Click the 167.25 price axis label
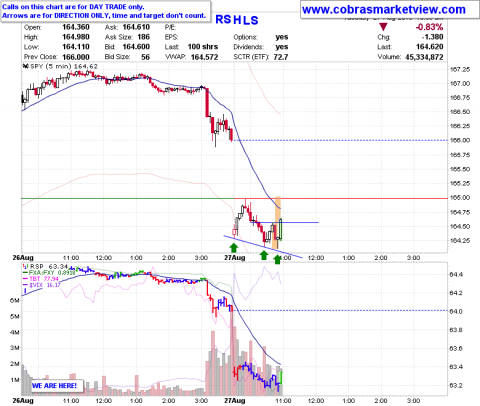 tap(460, 69)
